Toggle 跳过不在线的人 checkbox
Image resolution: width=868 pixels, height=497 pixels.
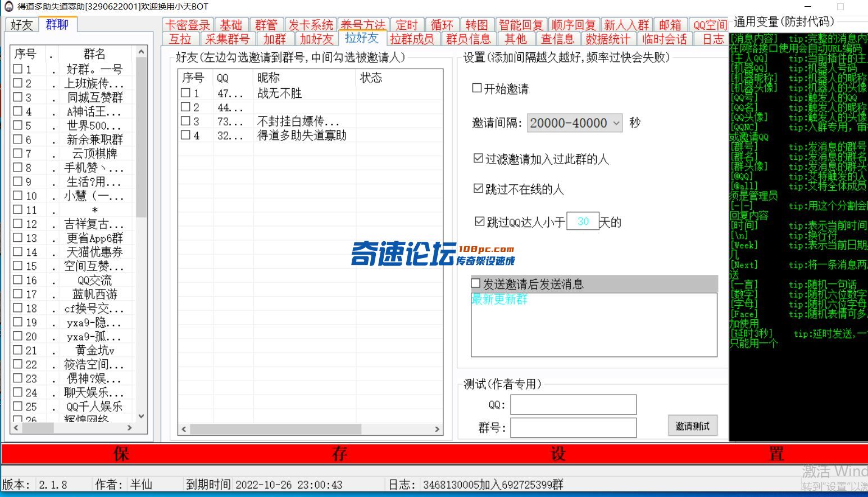[x=478, y=188]
